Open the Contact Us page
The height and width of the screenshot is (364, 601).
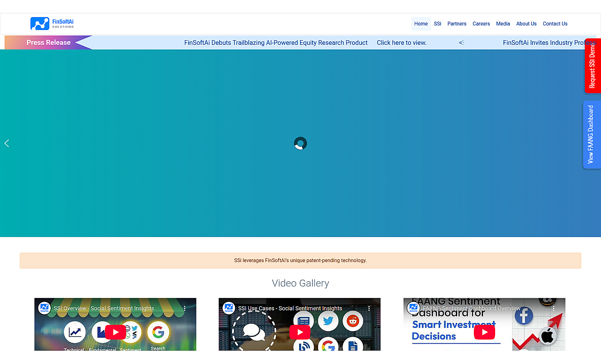(x=555, y=24)
